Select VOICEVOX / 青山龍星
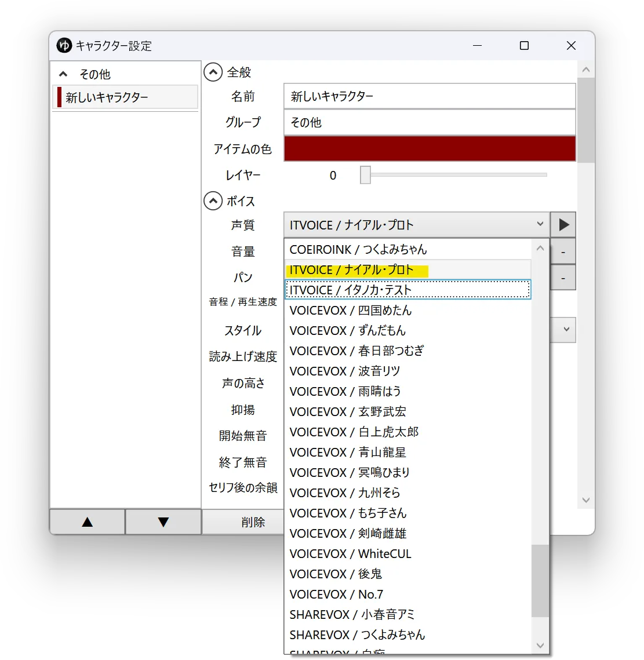Viewport: 644px width, 660px height. pyautogui.click(x=407, y=452)
